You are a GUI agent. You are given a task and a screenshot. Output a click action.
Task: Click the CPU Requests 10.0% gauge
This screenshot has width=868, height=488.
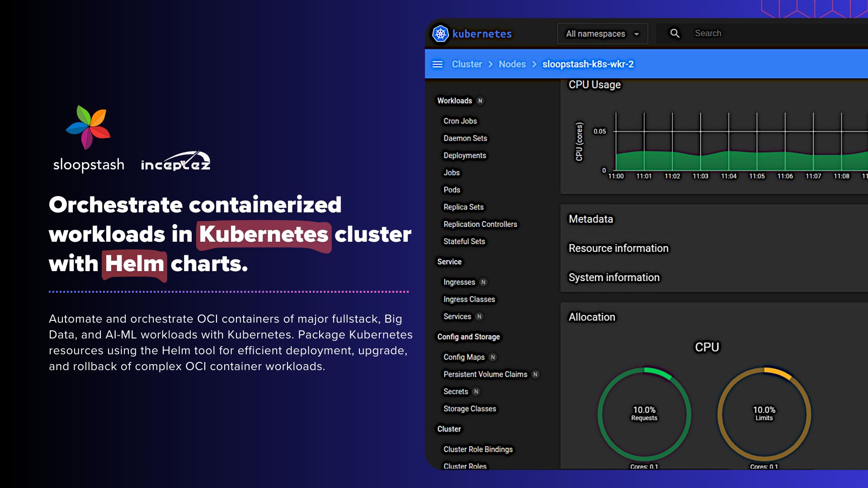644,414
